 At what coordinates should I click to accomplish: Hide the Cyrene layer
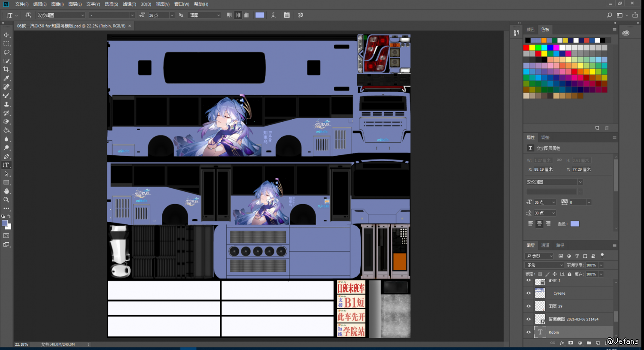coord(529,293)
